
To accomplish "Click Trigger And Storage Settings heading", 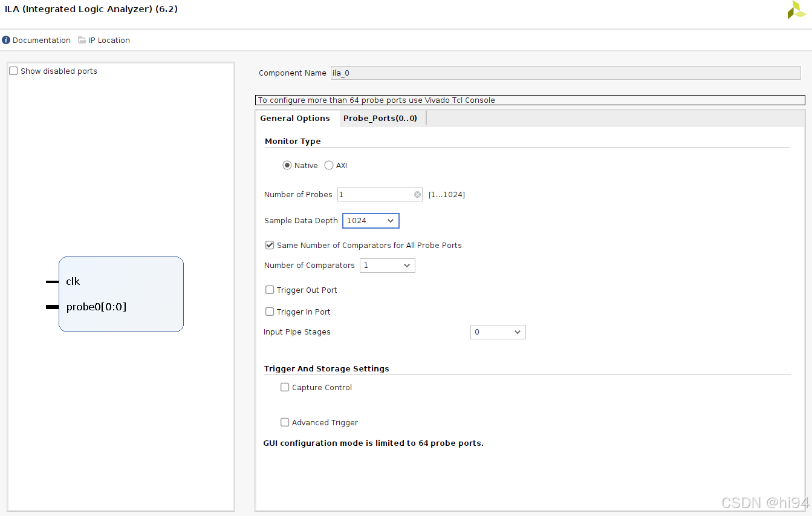I will click(x=326, y=368).
